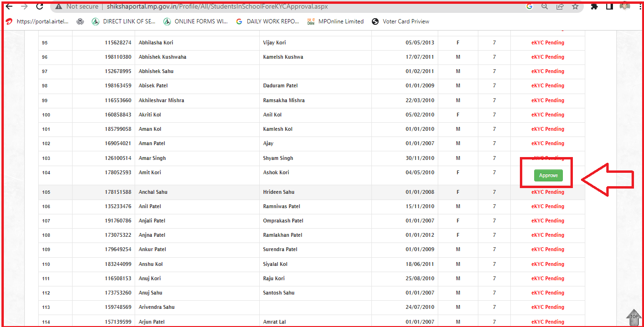Open DAILY WORK REPO... bookmark
Screen dimensions: 644x327
coord(267,21)
